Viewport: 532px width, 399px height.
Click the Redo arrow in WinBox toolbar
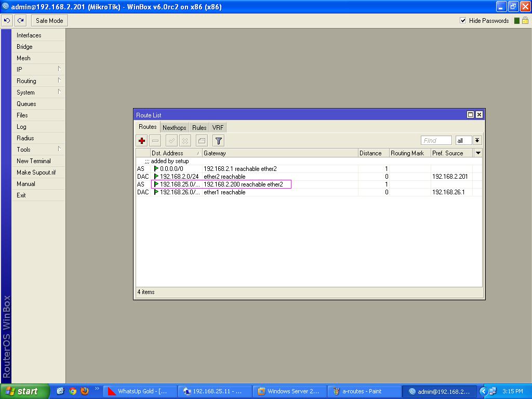pyautogui.click(x=20, y=21)
